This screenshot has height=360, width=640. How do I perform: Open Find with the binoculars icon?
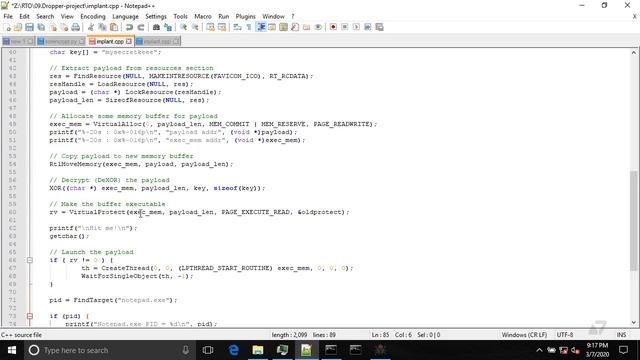[x=156, y=27]
